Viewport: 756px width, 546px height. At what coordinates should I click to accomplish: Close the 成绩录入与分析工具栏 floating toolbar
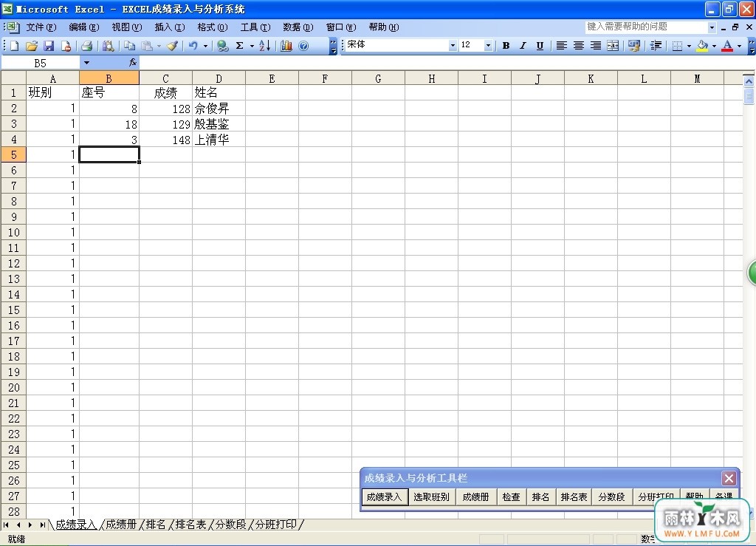point(729,479)
